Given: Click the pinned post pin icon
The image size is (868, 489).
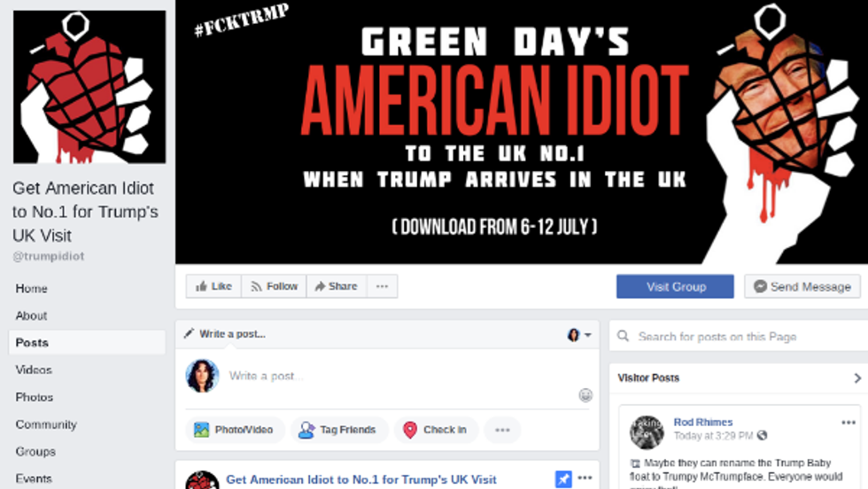Looking at the screenshot, I should pos(563,479).
